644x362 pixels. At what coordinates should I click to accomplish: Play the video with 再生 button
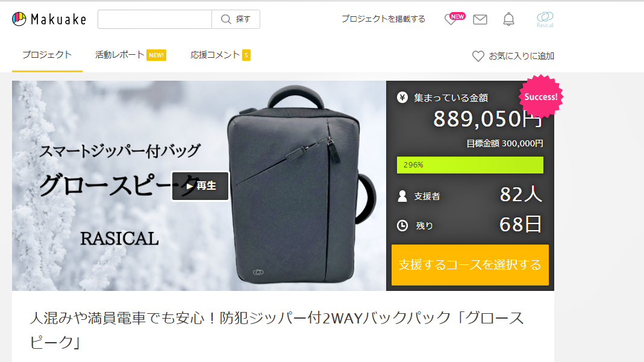(x=200, y=186)
